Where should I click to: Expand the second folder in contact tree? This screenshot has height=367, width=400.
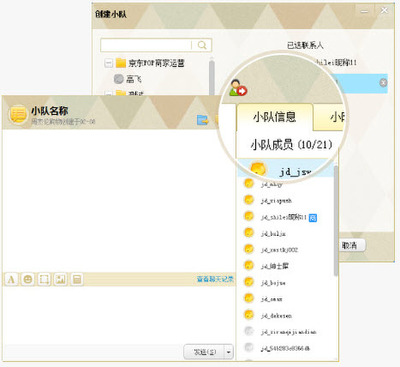click(x=108, y=94)
